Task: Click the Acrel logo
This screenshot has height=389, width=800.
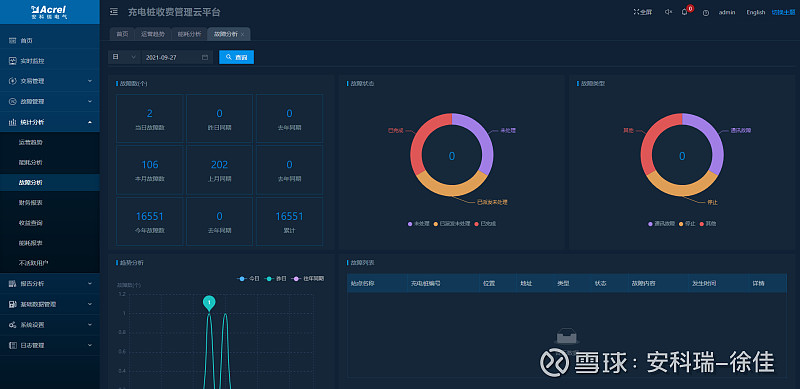Action: point(49,12)
